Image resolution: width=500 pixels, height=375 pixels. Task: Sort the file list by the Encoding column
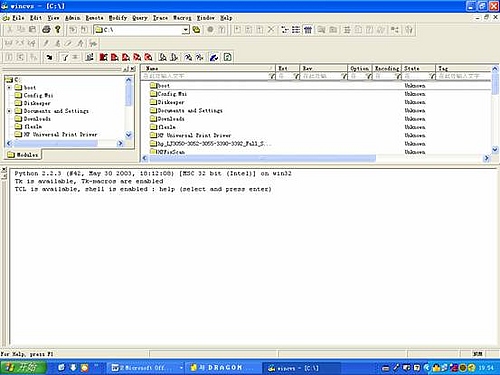point(387,68)
